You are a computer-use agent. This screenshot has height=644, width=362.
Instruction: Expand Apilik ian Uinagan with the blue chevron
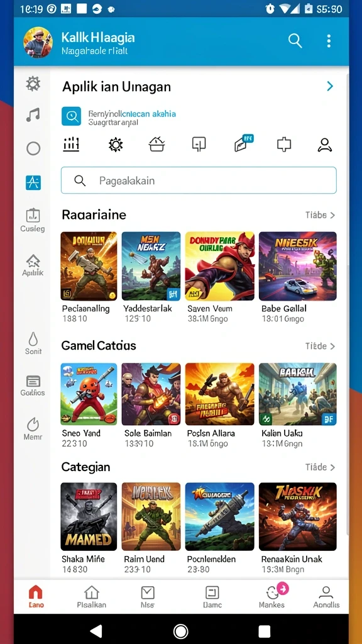point(329,86)
